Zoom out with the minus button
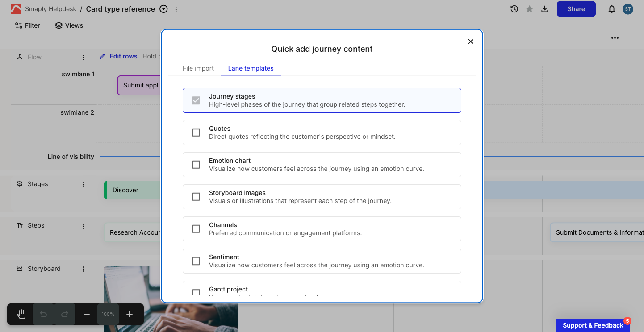Viewport: 644px width, 332px height. (x=87, y=314)
